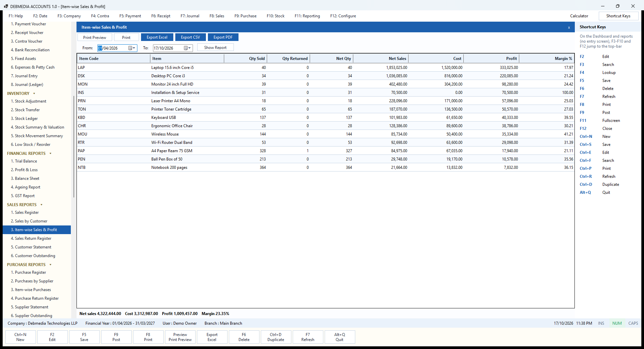This screenshot has height=349, width=644.
Task: Click the Ctrl+N New bottom button
Action: (20, 337)
